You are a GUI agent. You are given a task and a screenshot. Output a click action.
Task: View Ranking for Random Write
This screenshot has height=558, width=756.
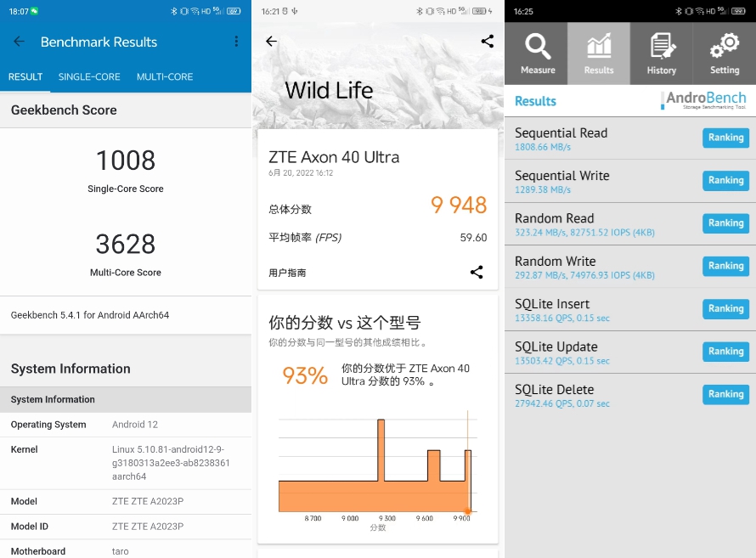coord(725,266)
